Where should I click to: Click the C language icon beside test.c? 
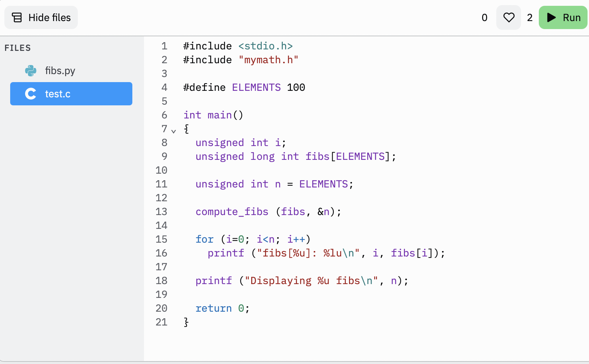tap(31, 94)
